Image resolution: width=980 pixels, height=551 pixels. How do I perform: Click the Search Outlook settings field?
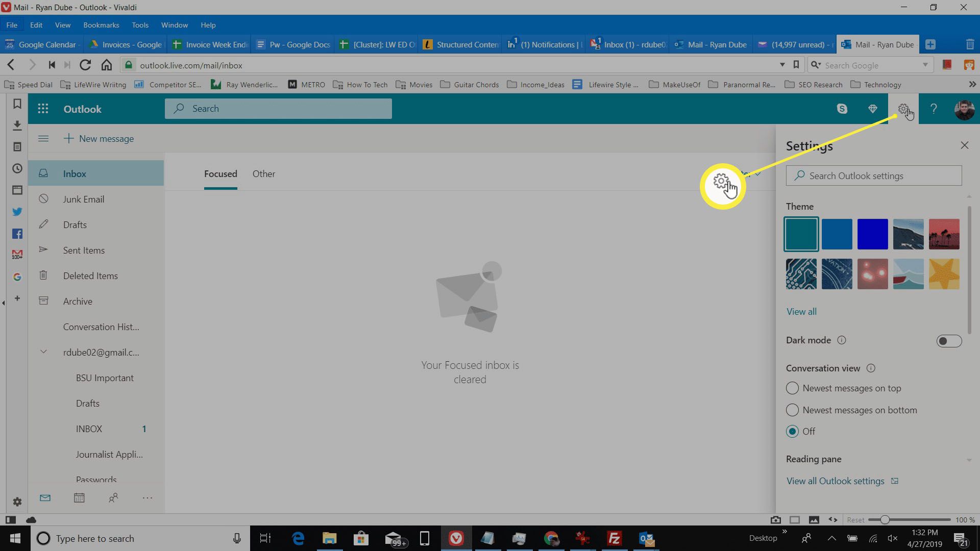point(873,176)
